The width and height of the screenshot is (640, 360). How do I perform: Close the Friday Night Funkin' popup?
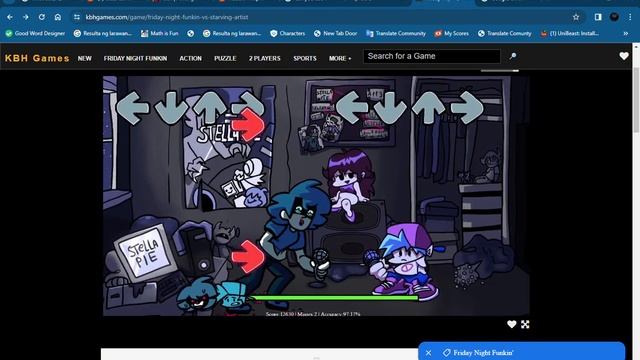(x=428, y=353)
